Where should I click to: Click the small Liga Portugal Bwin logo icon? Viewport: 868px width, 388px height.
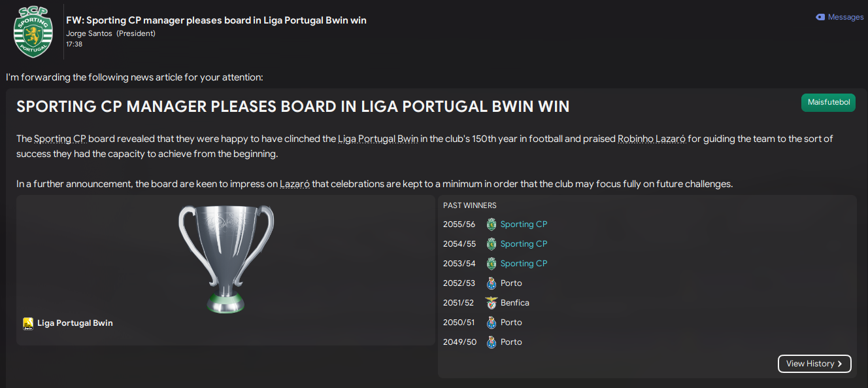[28, 323]
